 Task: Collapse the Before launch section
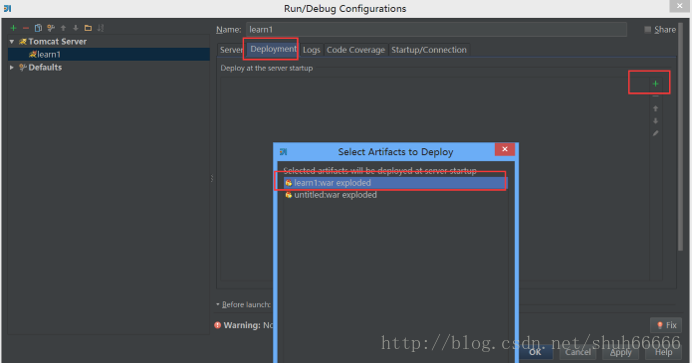coord(218,304)
